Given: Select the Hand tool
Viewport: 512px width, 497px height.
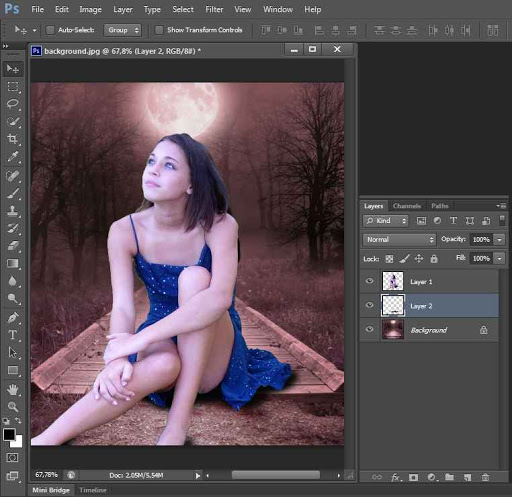Looking at the screenshot, I should 13,389.
